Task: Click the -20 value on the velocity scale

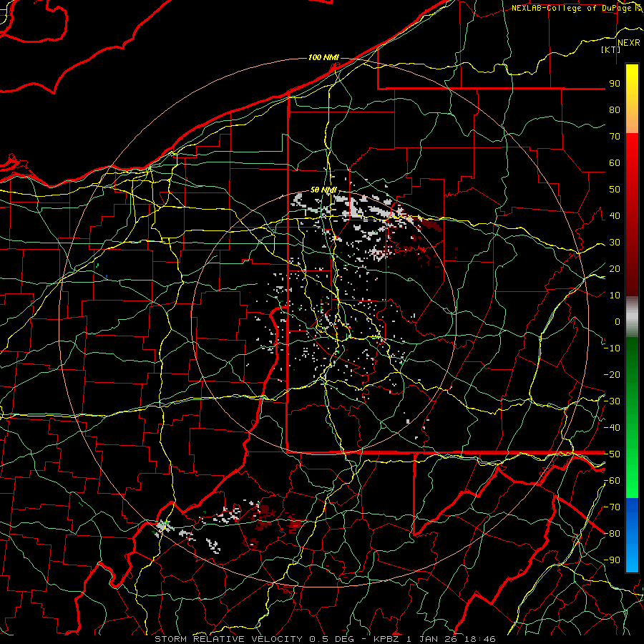Action: click(612, 374)
